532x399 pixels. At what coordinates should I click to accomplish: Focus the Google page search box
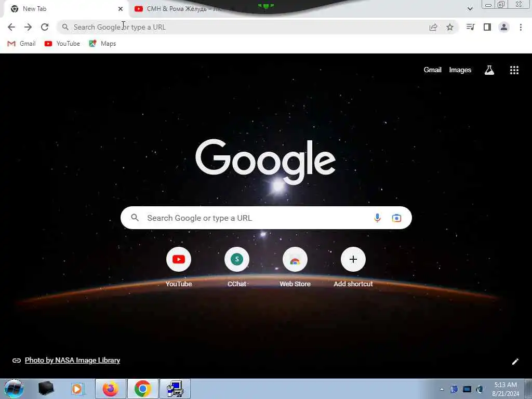(266, 218)
